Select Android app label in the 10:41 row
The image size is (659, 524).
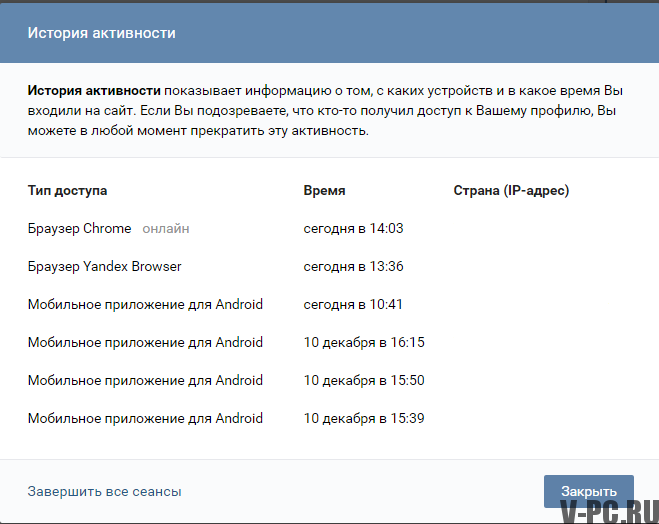[x=145, y=304]
